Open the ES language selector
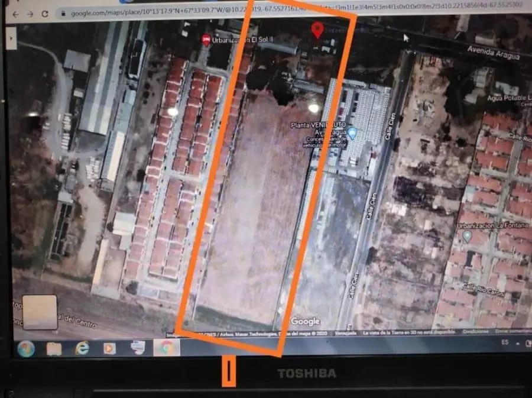 [505, 342]
